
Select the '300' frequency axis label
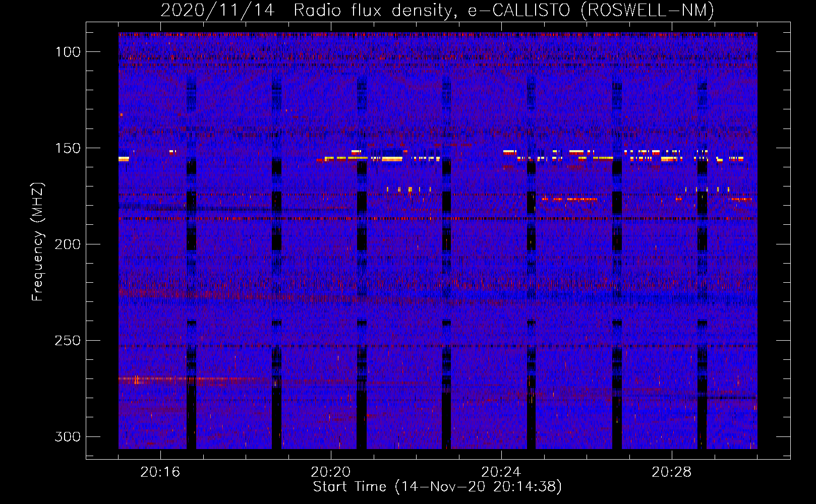[68, 436]
